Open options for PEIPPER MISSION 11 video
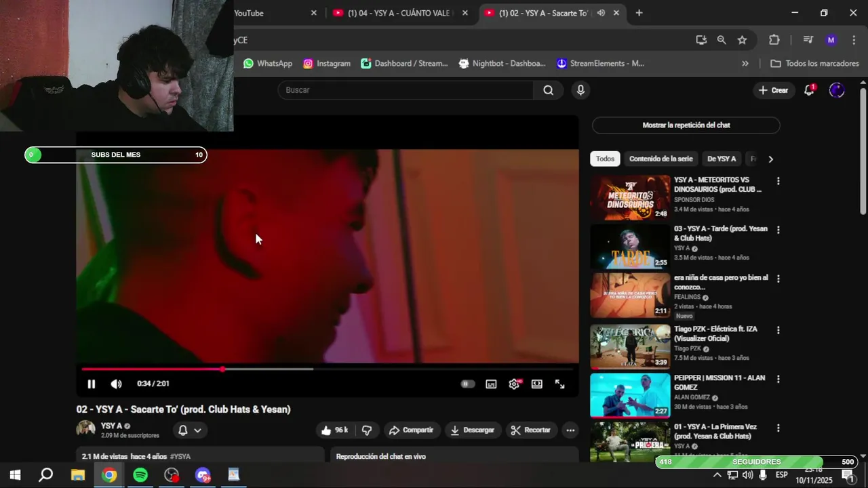Image resolution: width=868 pixels, height=488 pixels. [x=778, y=379]
